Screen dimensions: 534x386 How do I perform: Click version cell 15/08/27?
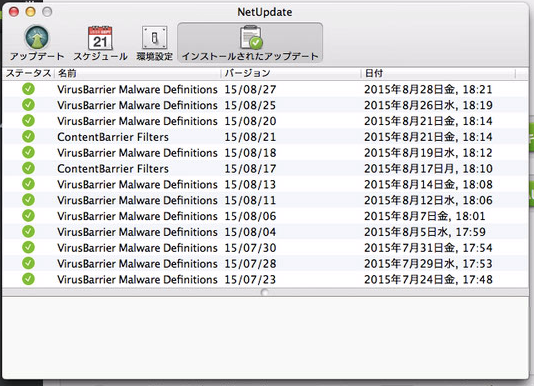tap(250, 89)
